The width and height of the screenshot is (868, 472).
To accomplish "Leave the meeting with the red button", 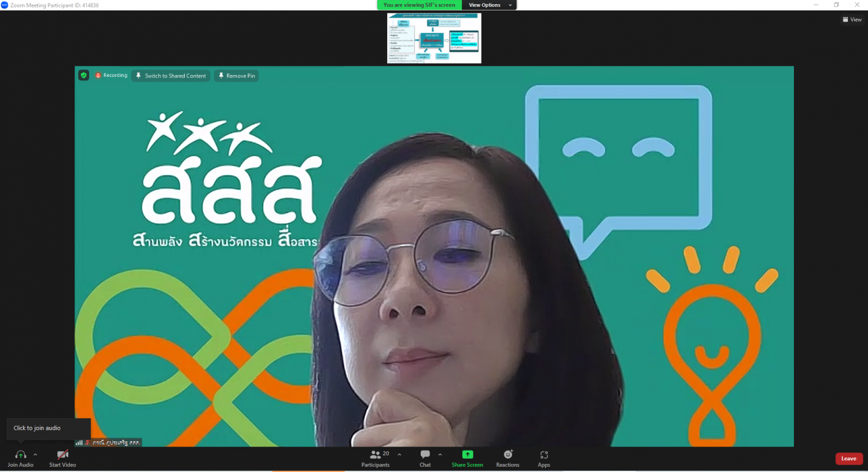I will tap(849, 459).
